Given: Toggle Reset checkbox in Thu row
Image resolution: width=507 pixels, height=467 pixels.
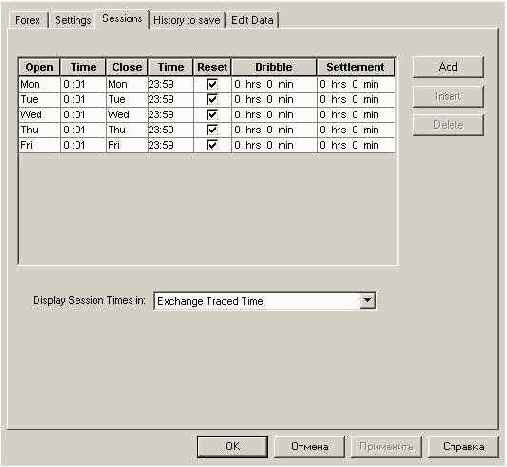Looking at the screenshot, I should (212, 130).
